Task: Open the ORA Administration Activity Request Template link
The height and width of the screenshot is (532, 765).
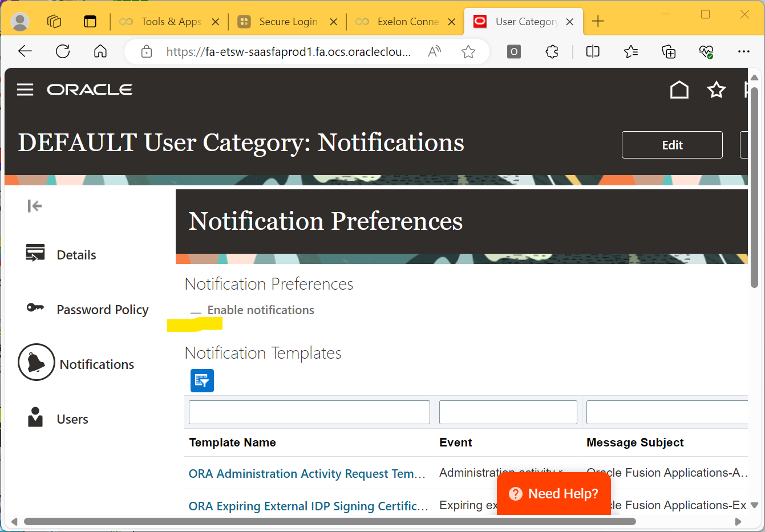Action: [x=306, y=473]
